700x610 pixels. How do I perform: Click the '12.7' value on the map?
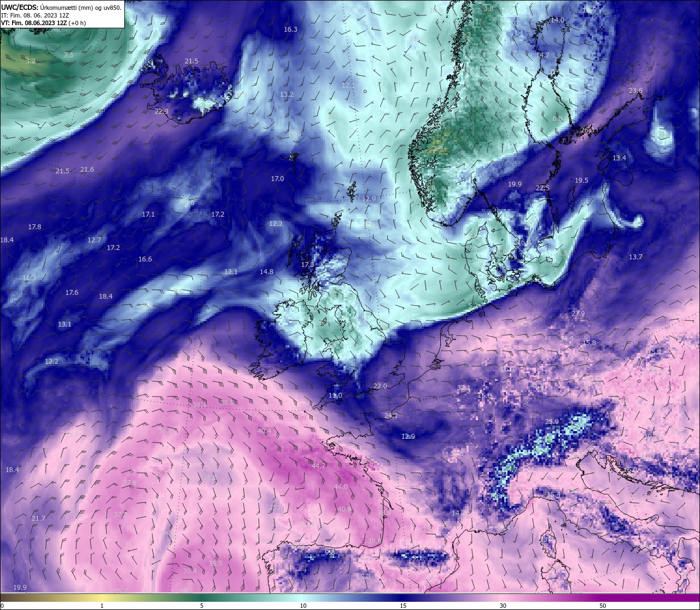coord(94,240)
